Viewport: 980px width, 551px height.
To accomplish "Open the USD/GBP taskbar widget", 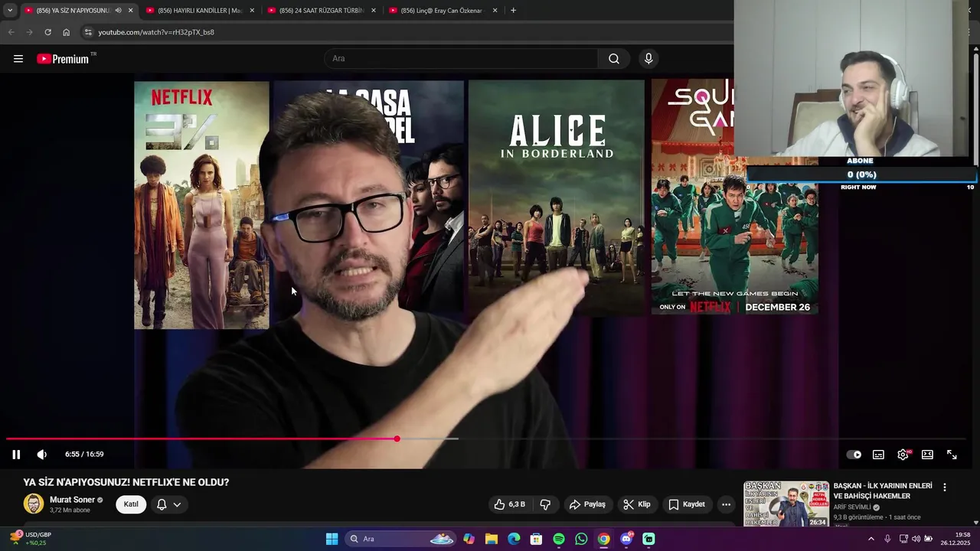I will coord(31,539).
